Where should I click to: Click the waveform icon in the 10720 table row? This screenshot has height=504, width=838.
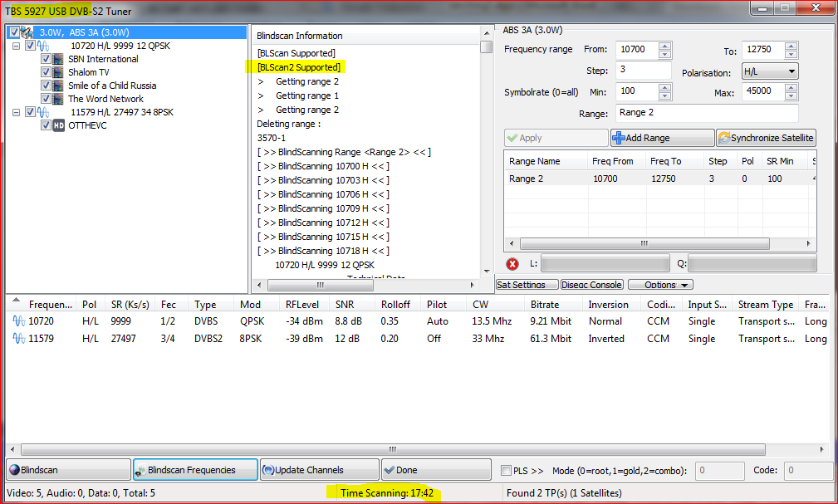17,321
